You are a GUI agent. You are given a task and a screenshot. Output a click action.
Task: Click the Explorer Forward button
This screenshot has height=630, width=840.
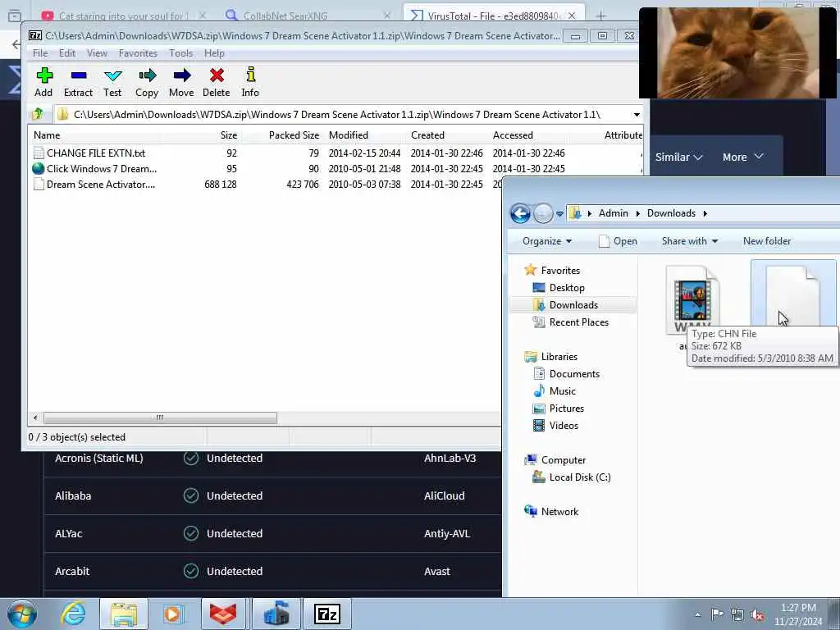point(543,214)
